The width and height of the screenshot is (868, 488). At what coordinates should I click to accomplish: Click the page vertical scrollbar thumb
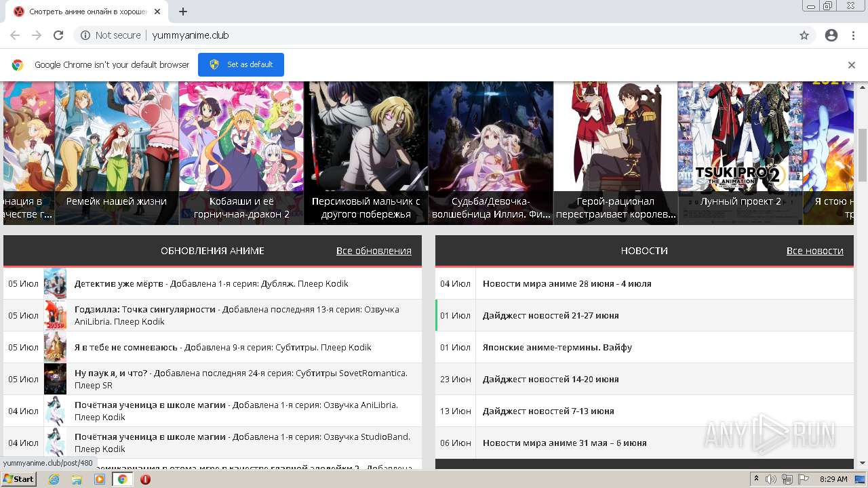[x=863, y=155]
